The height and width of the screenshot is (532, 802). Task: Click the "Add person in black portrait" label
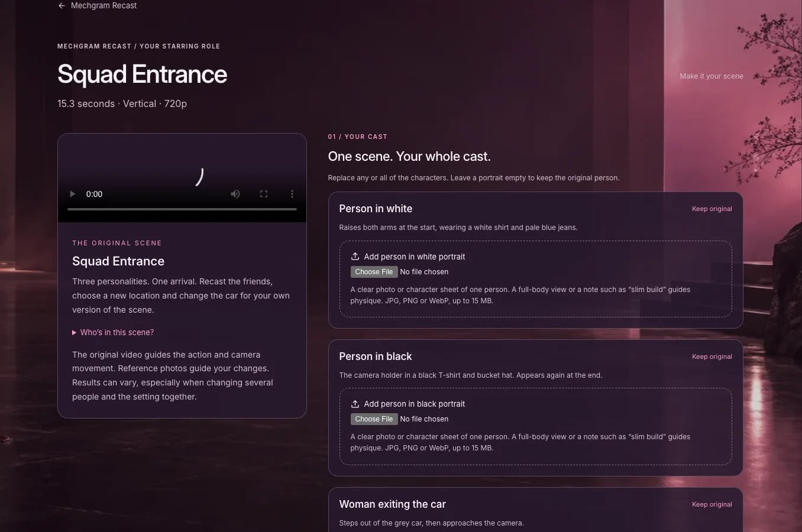pyautogui.click(x=415, y=404)
